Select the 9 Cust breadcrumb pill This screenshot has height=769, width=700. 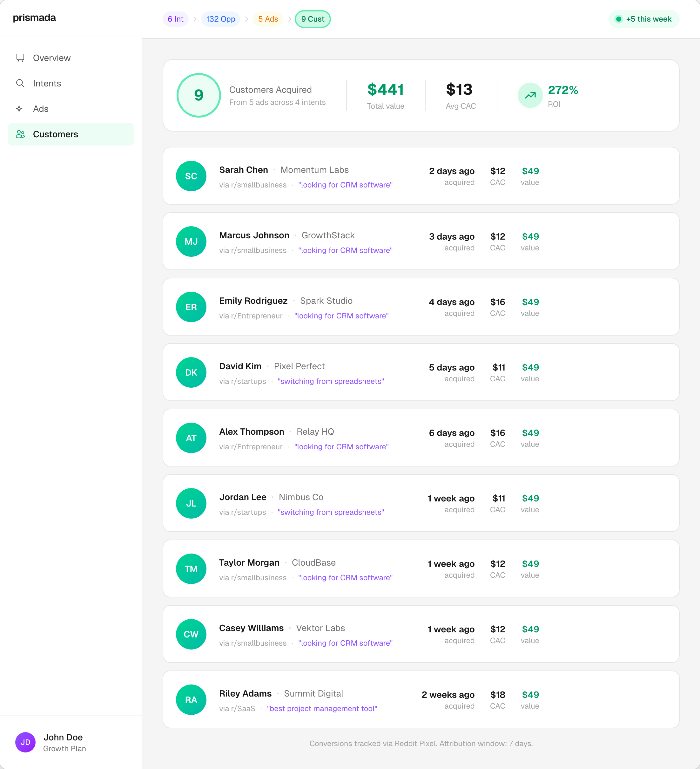pos(313,19)
